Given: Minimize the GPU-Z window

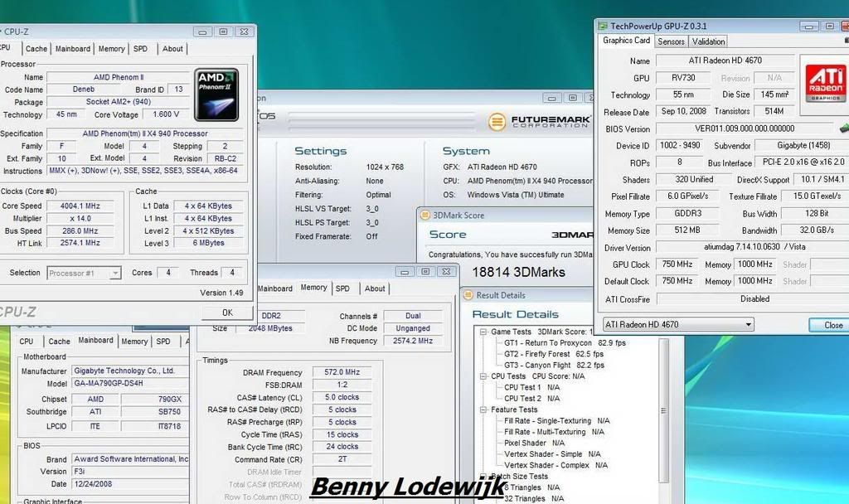Looking at the screenshot, I should coord(808,26).
